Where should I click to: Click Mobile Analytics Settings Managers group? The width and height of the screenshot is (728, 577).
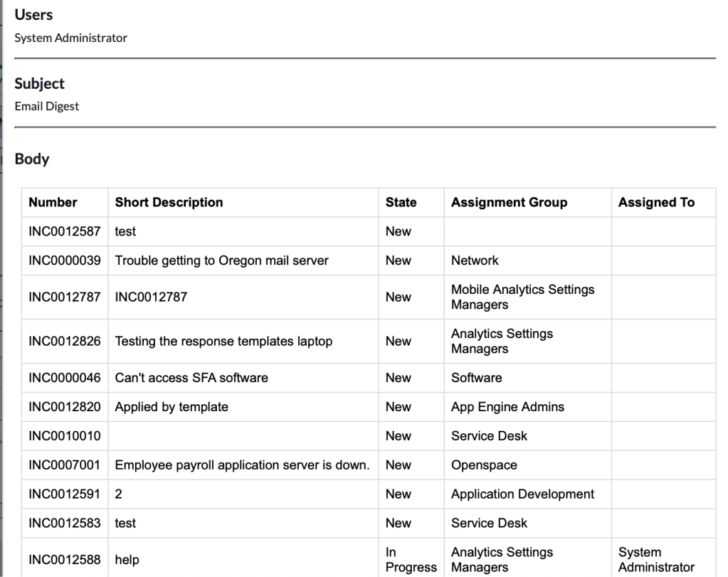(522, 297)
